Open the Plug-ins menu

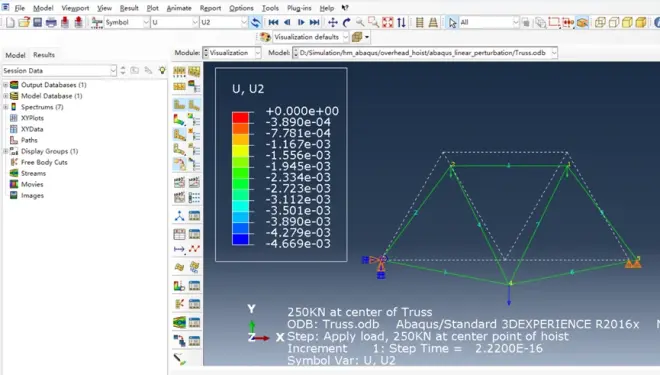coord(299,8)
